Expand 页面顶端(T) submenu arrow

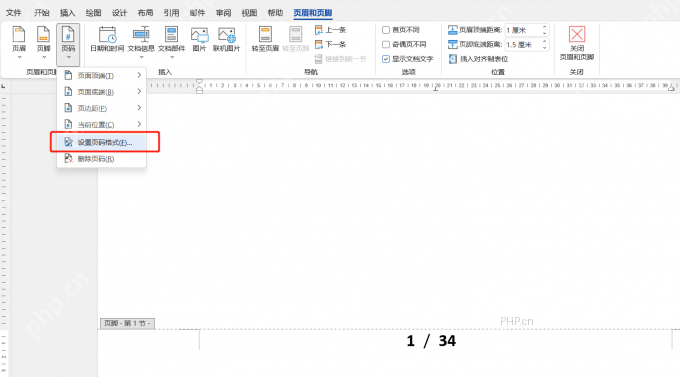(139, 75)
